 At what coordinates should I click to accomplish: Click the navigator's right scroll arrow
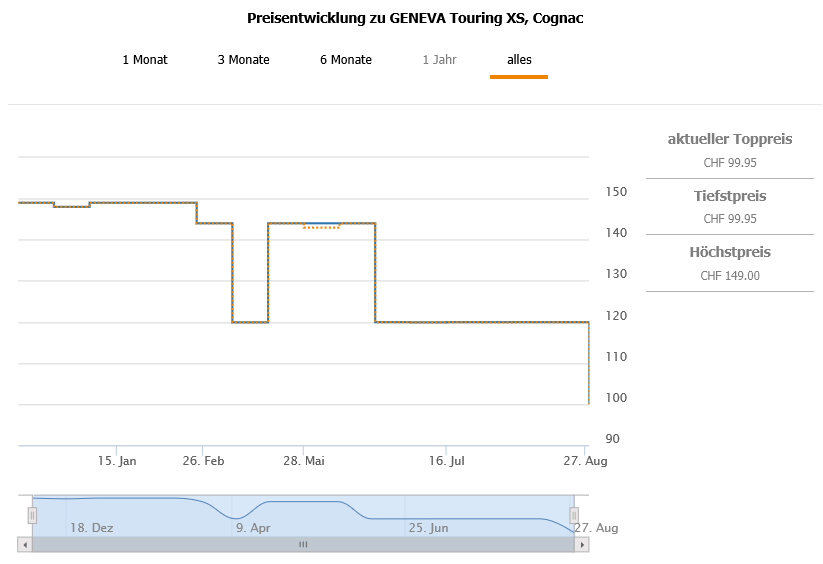[582, 545]
